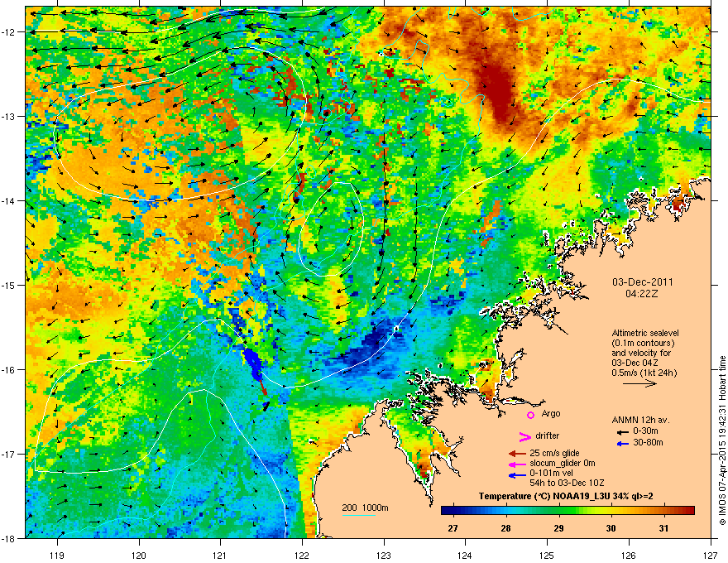Click the dark red end of temperature colorbar
Screen dimensions: 728x563
click(x=691, y=511)
